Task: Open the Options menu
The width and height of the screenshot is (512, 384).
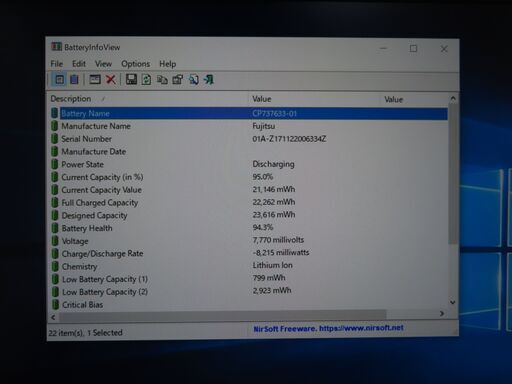Action: tap(135, 64)
